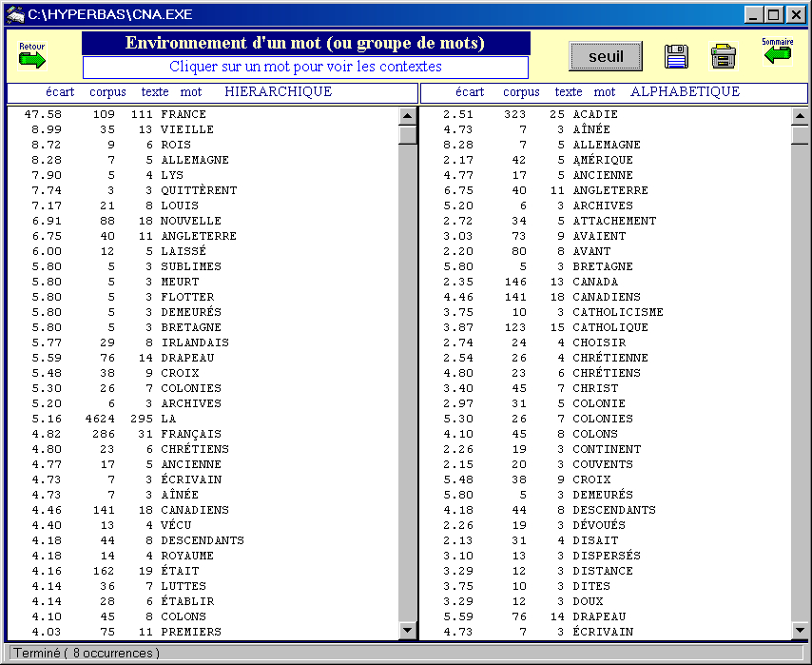Click DRAPEAU in the hierarchical list
This screenshot has width=812, height=665.
(187, 358)
